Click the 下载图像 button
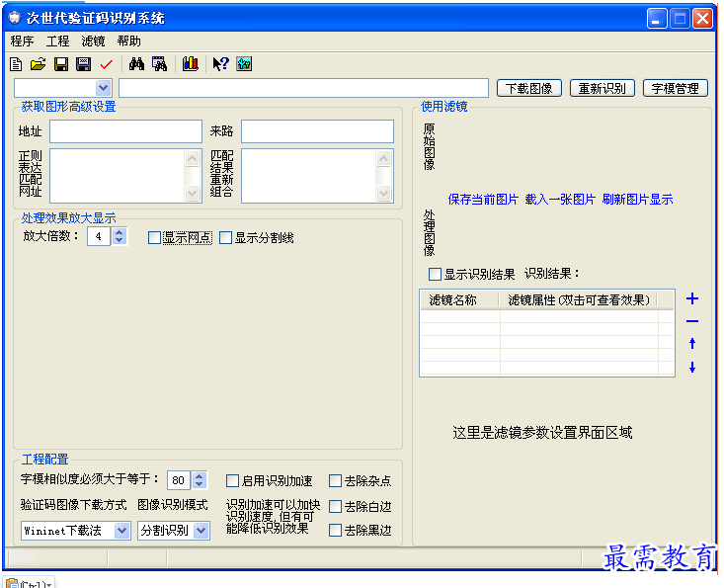 [529, 88]
